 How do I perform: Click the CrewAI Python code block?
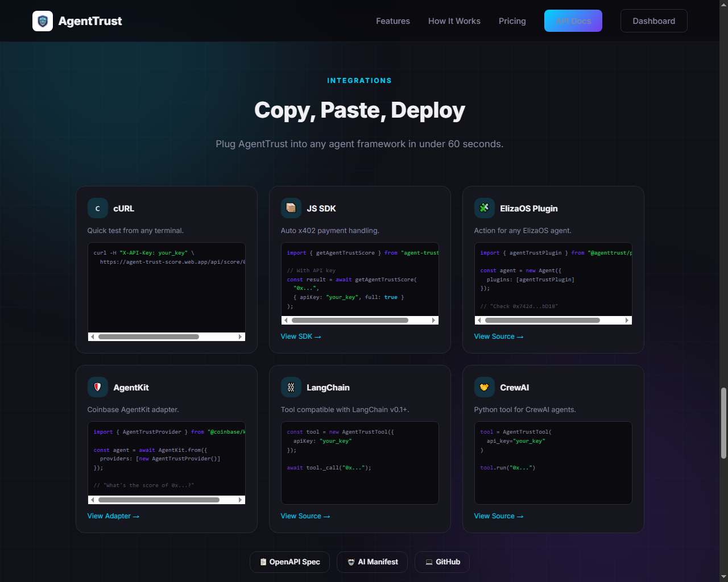[553, 463]
